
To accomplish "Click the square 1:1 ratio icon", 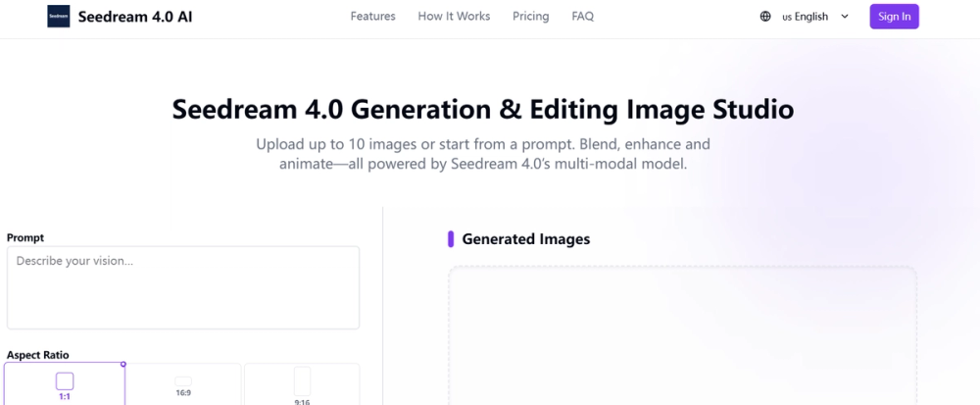I will point(65,380).
